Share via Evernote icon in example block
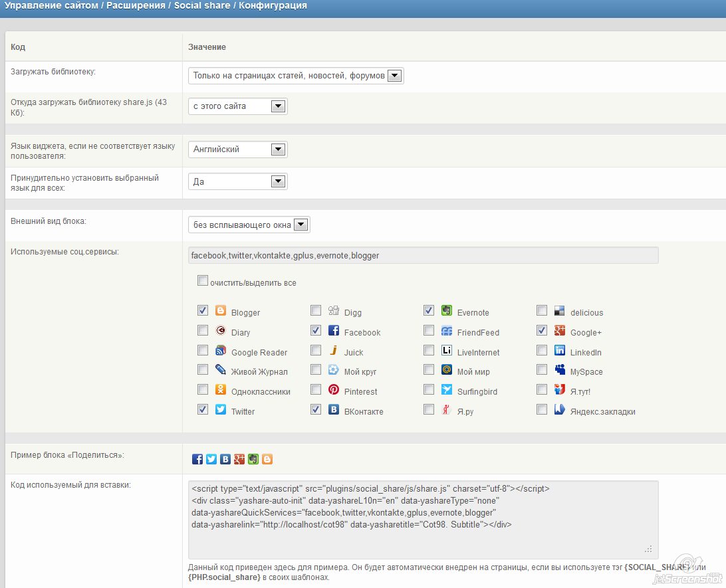 [x=253, y=459]
